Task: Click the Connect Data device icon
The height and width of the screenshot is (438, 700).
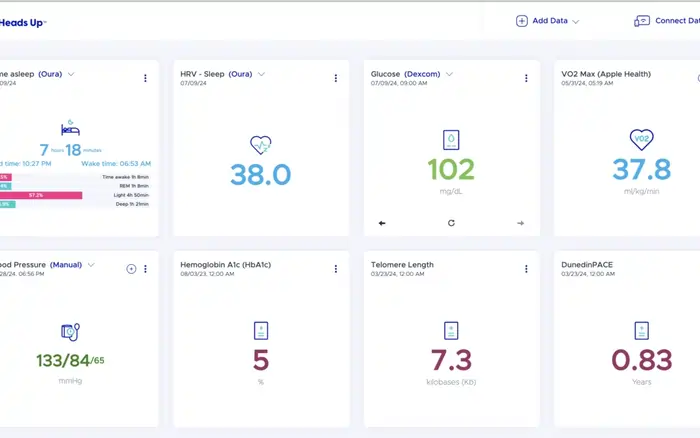Action: (642, 21)
